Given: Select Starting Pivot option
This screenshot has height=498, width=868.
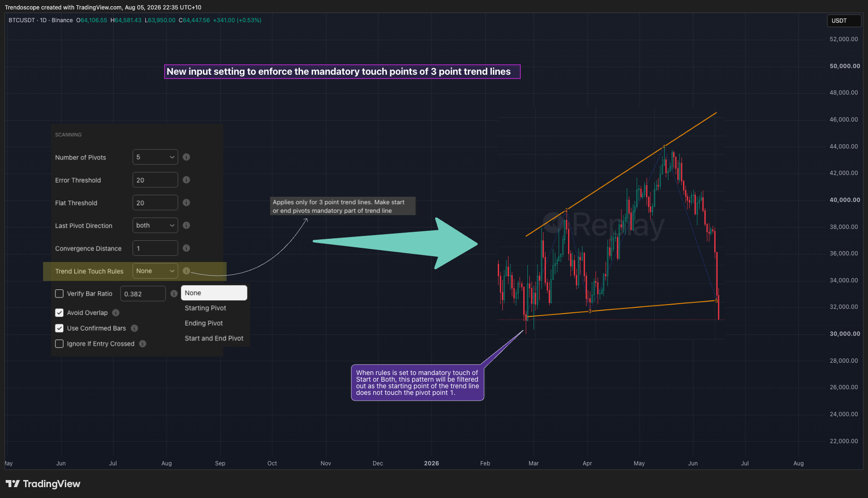Looking at the screenshot, I should click(x=205, y=308).
